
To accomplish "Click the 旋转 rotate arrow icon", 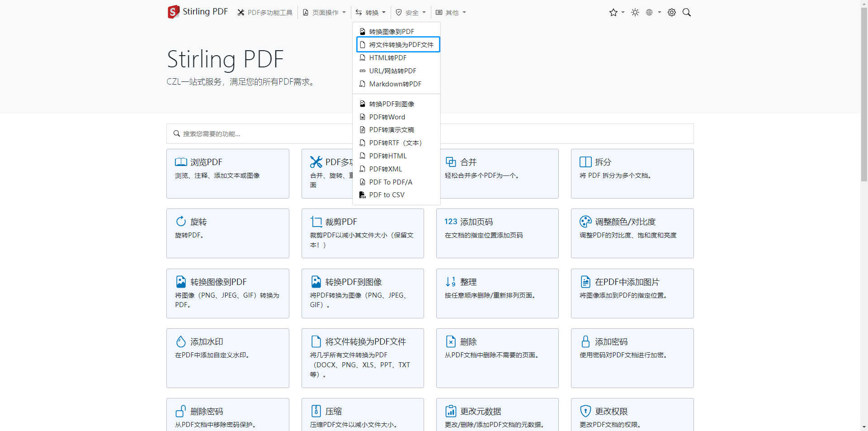I will click(x=181, y=222).
